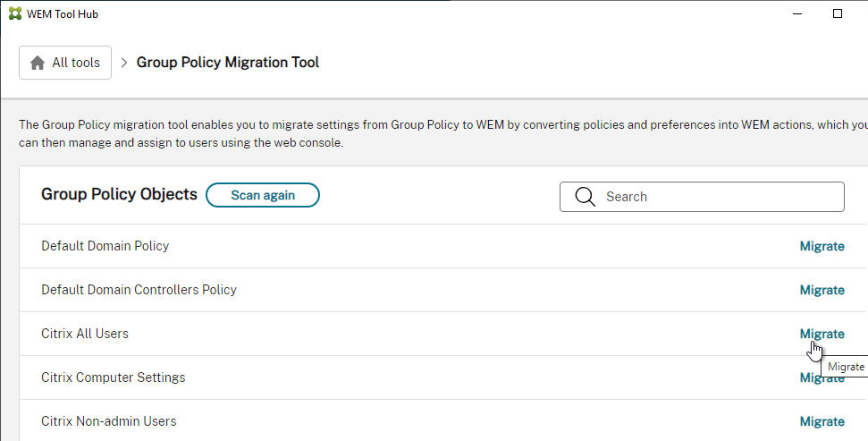Focus the Search input field
This screenshot has height=441, width=868.
pyautogui.click(x=702, y=197)
